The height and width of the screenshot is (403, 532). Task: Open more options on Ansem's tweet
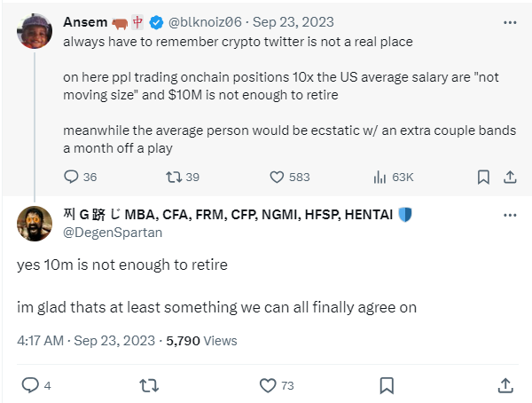point(509,20)
